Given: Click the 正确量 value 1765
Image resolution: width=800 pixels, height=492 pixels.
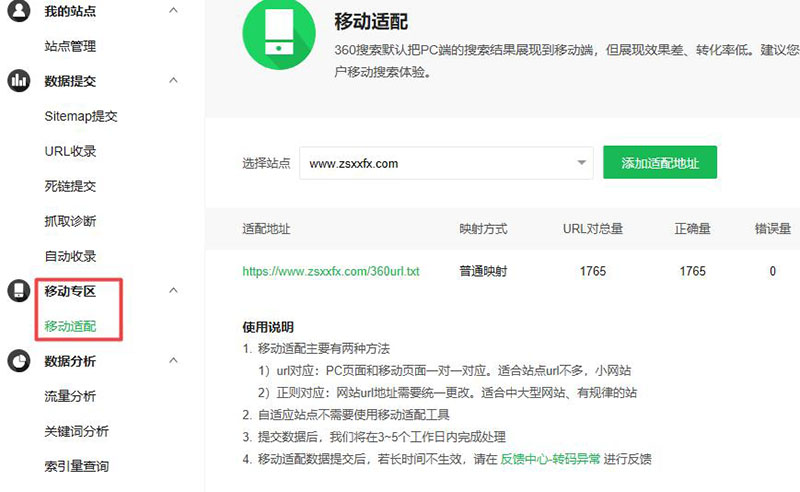Looking at the screenshot, I should click(x=692, y=271).
